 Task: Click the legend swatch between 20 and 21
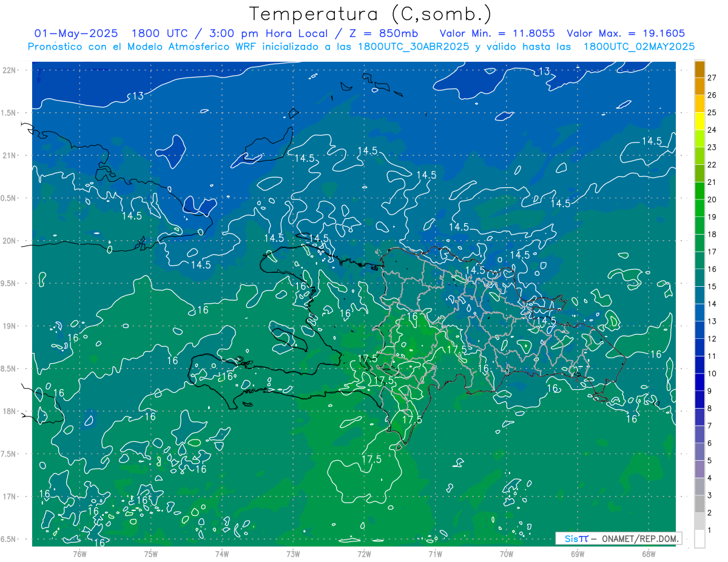click(x=699, y=191)
